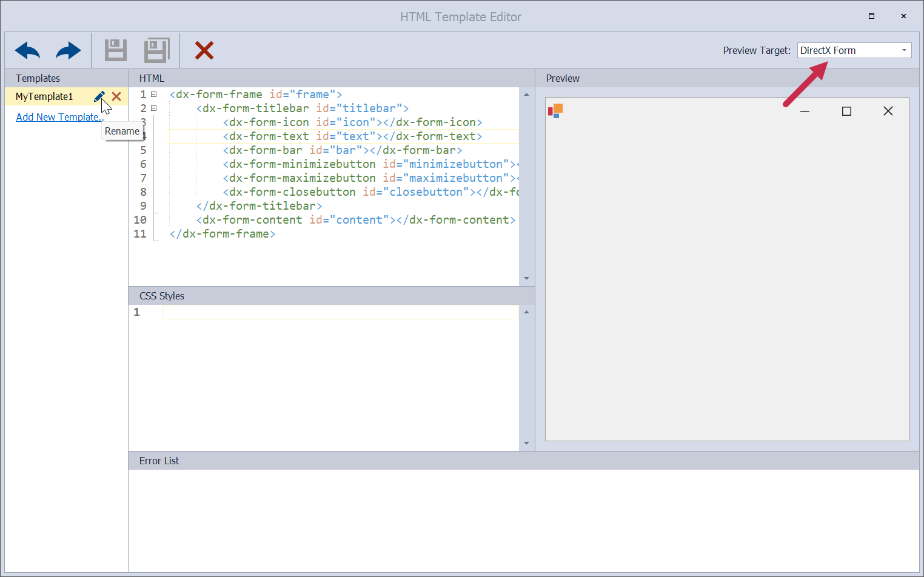
Task: Click the Redo arrow in the toolbar
Action: coord(68,50)
